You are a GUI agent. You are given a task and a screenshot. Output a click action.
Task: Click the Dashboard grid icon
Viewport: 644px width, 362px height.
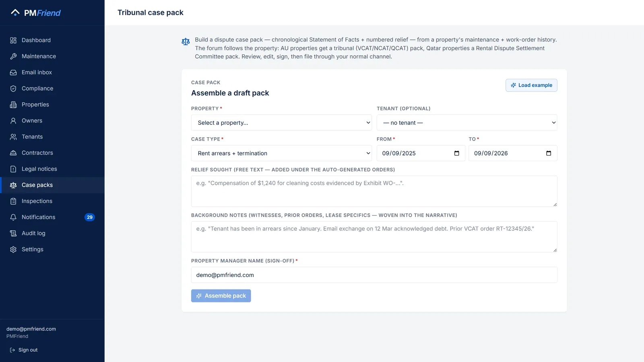pyautogui.click(x=13, y=40)
